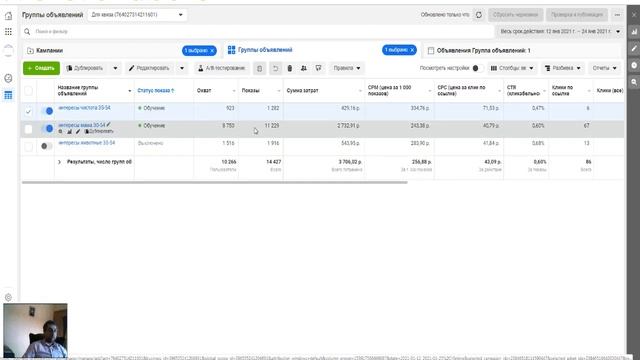Open the Отчеты reports dropdown
The height and width of the screenshot is (360, 640).
(x=604, y=68)
